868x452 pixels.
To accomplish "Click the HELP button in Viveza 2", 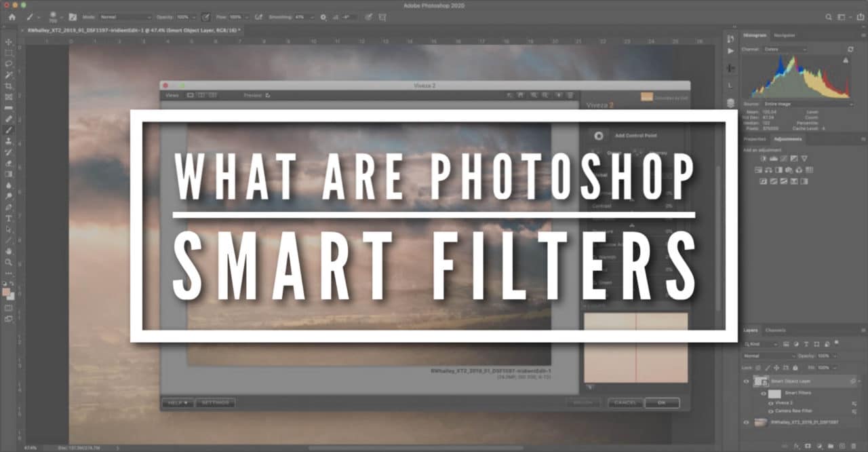I will pyautogui.click(x=177, y=402).
